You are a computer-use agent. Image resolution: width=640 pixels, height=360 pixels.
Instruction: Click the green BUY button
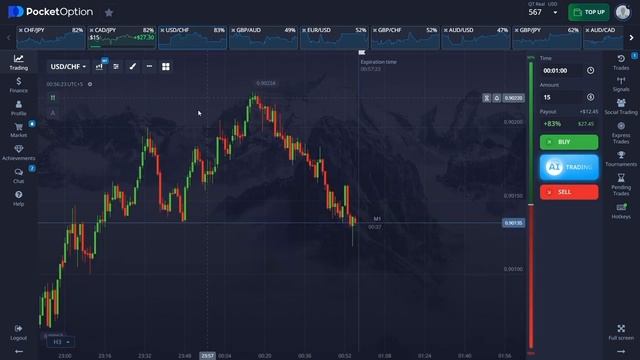[x=569, y=142]
